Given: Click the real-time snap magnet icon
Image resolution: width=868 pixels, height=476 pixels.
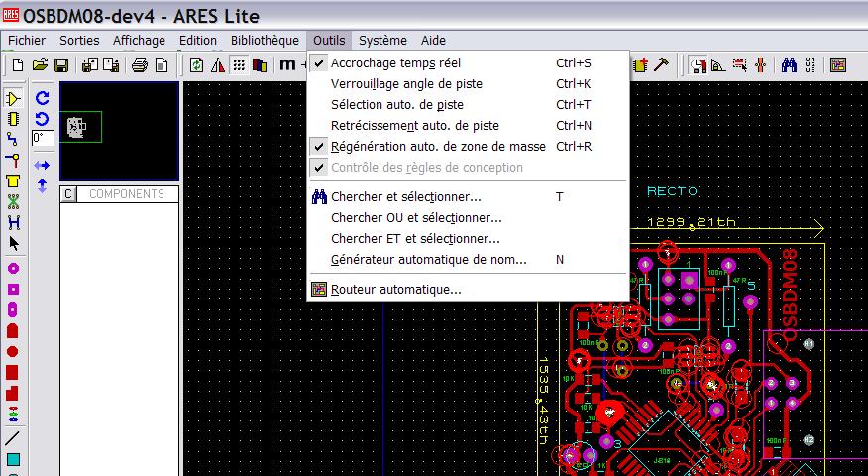Looking at the screenshot, I should tap(699, 65).
